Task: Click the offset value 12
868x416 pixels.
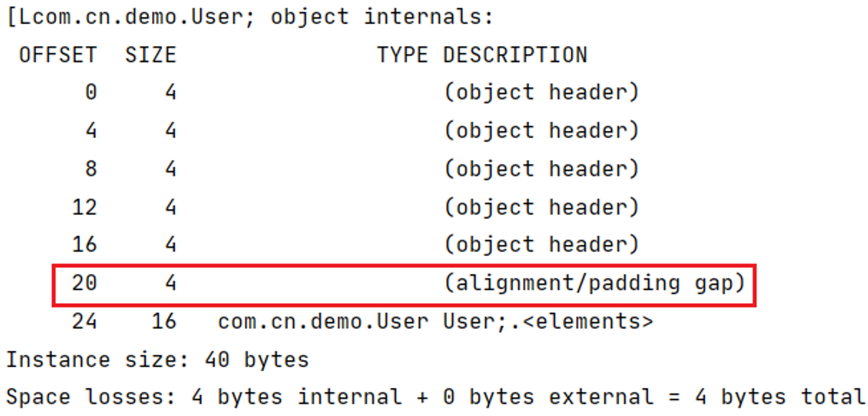Action: tap(84, 207)
